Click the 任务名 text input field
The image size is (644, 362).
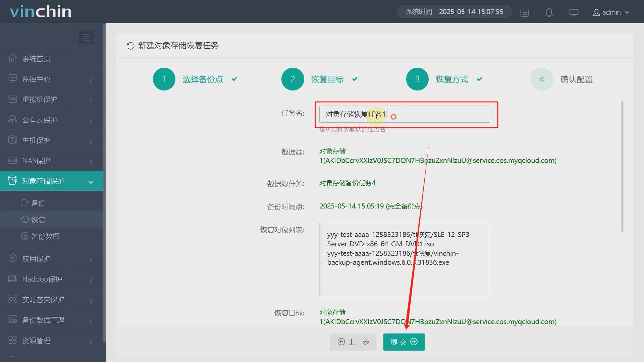[x=405, y=114]
